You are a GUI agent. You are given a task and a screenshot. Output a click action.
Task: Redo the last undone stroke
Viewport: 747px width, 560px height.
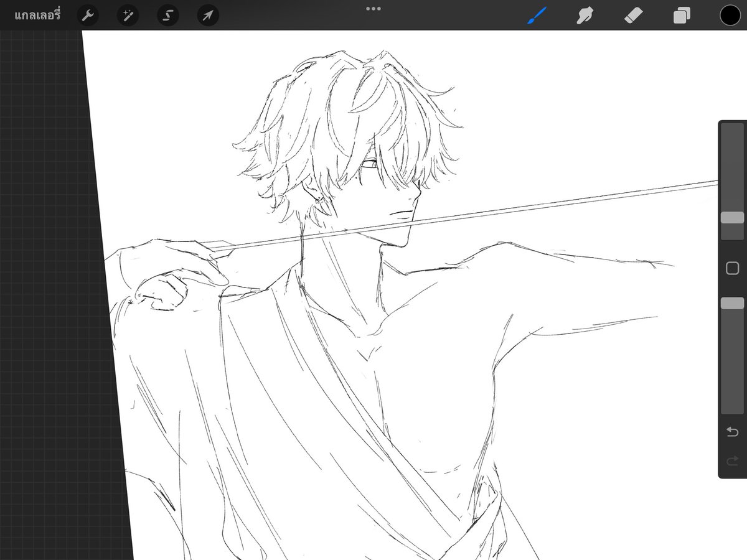(733, 461)
